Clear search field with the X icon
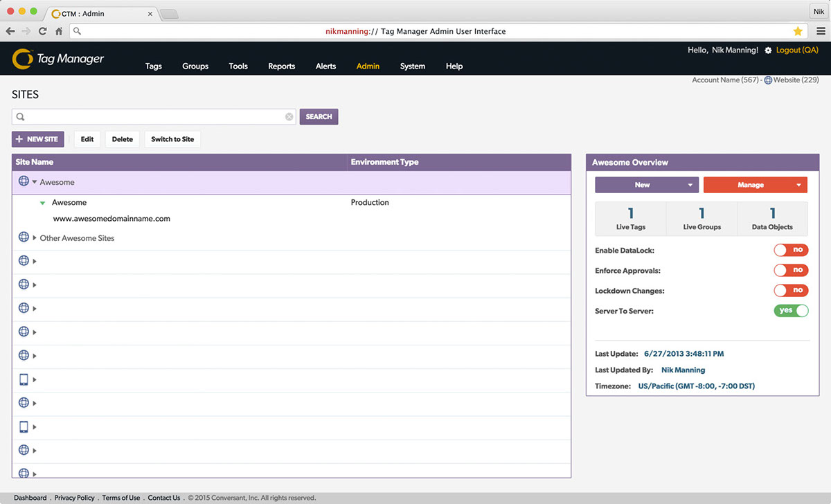 coord(289,117)
